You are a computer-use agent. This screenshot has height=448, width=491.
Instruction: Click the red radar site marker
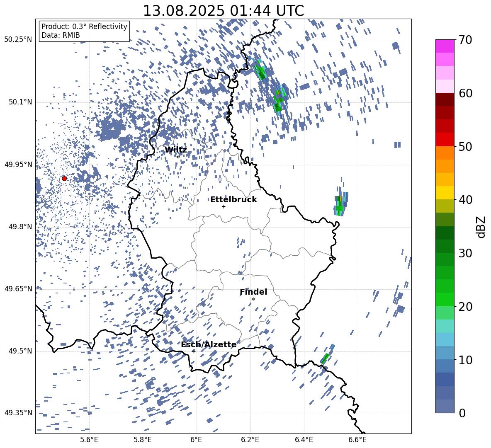[64, 178]
